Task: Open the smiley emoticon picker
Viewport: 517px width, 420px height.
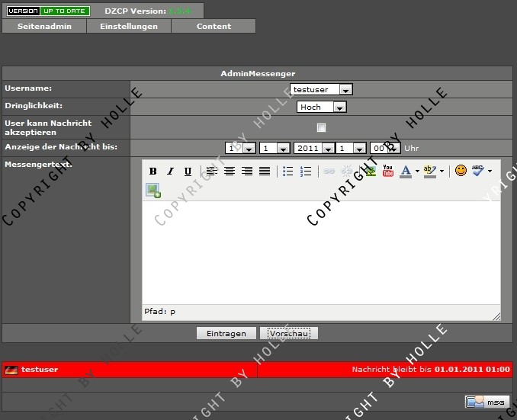Action: tap(461, 171)
